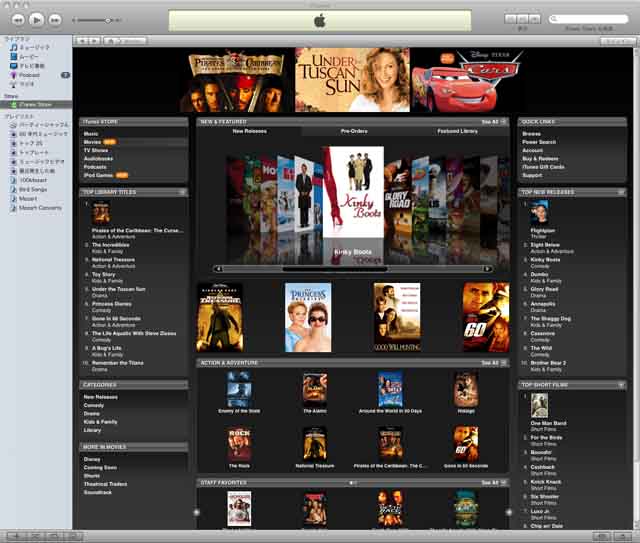Click Browse in Quick Links
The image size is (640, 543).
[531, 134]
